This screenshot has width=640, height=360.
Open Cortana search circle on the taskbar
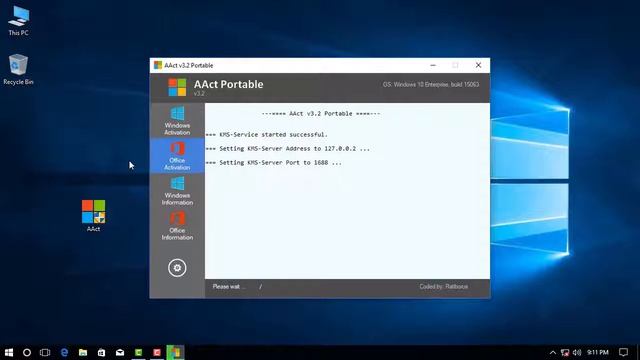pos(27,352)
